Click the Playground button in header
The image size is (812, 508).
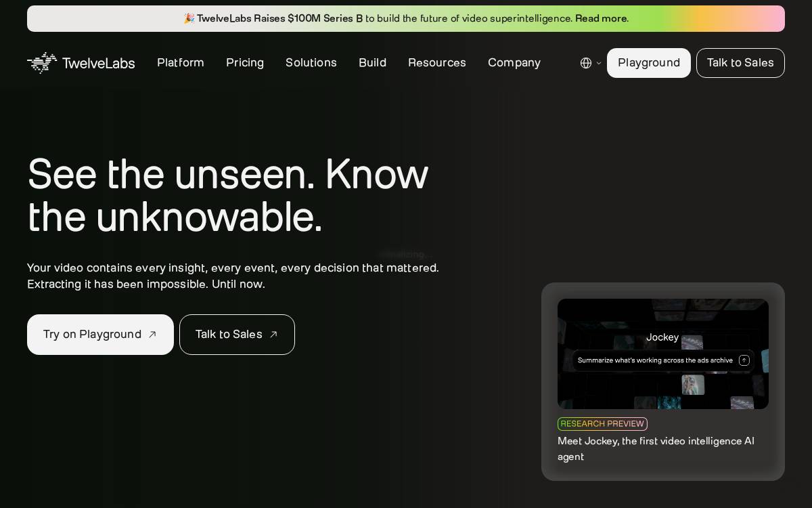649,63
